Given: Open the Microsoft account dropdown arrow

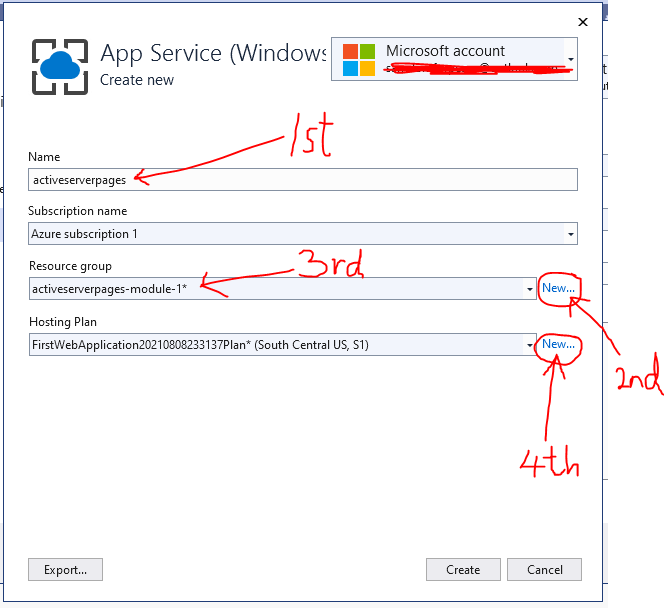Looking at the screenshot, I should pos(570,59).
